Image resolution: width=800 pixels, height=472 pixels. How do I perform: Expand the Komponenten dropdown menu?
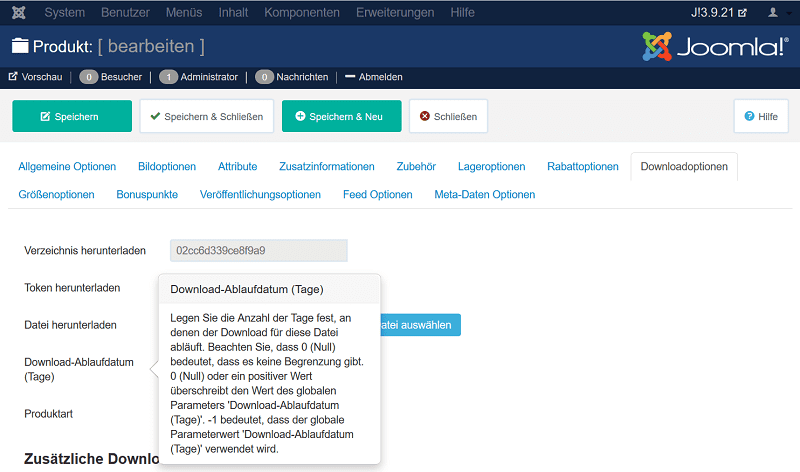302,13
